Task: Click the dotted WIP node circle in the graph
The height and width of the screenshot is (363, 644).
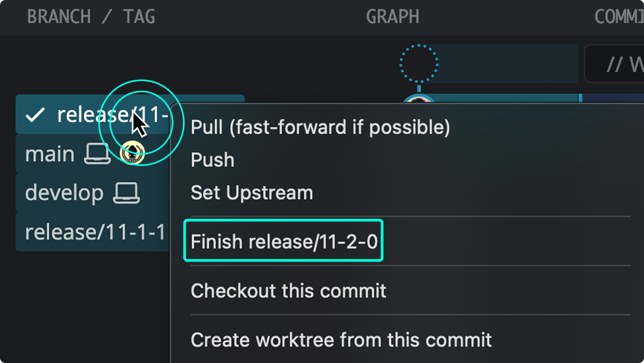Action: [x=419, y=63]
